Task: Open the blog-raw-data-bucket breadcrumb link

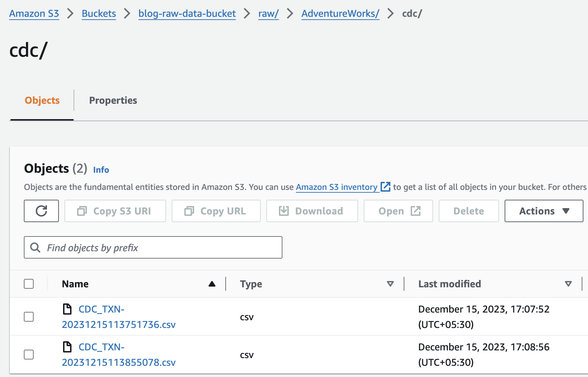Action: (x=187, y=13)
